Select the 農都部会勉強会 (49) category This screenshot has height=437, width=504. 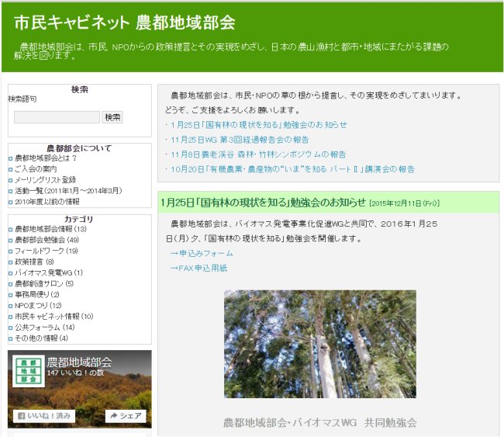coord(46,241)
